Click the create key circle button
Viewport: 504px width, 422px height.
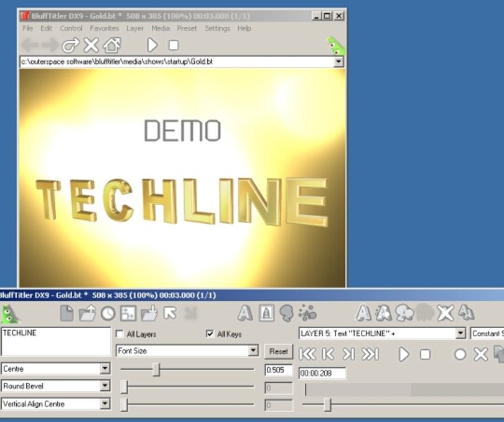460,354
